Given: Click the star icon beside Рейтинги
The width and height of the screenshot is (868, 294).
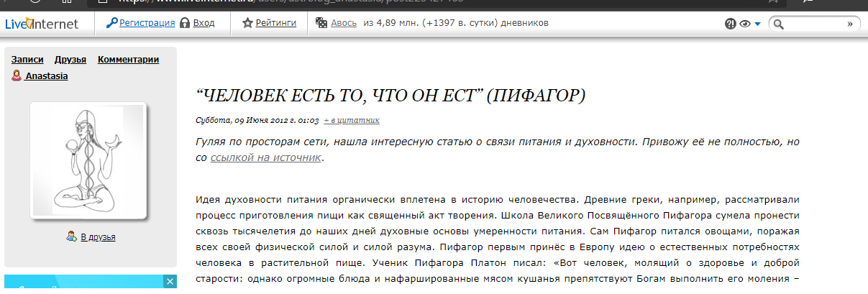Looking at the screenshot, I should pos(247,23).
